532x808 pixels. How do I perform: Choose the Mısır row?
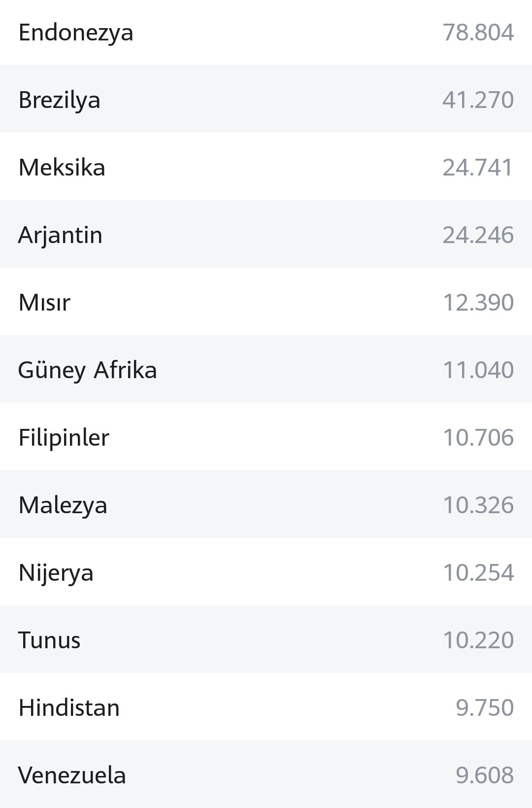tap(266, 302)
